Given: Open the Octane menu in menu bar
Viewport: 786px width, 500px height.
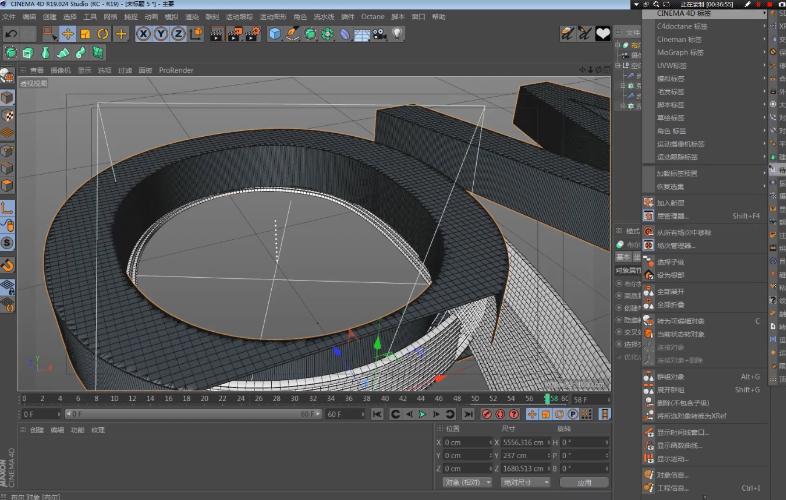Looking at the screenshot, I should (x=372, y=17).
